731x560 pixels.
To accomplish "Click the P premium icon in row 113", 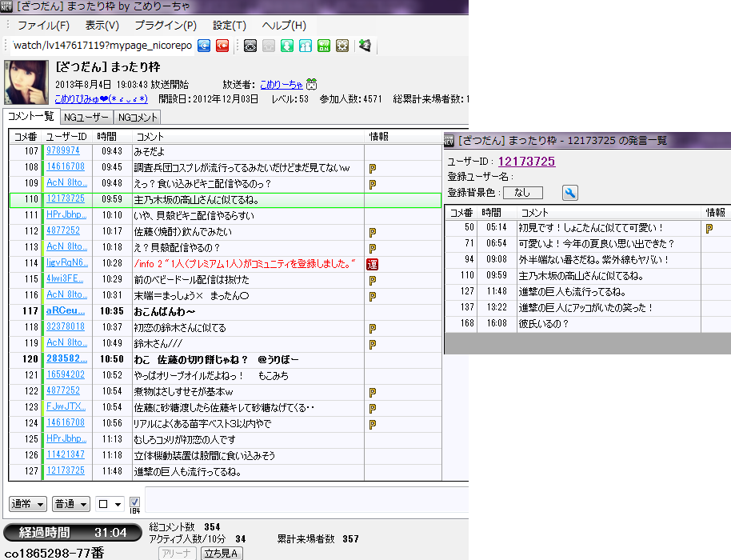I will click(373, 248).
